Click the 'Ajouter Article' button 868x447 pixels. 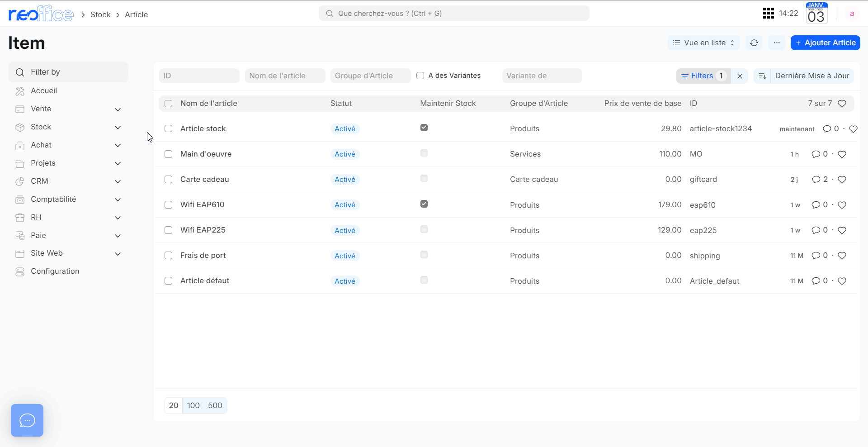point(825,43)
